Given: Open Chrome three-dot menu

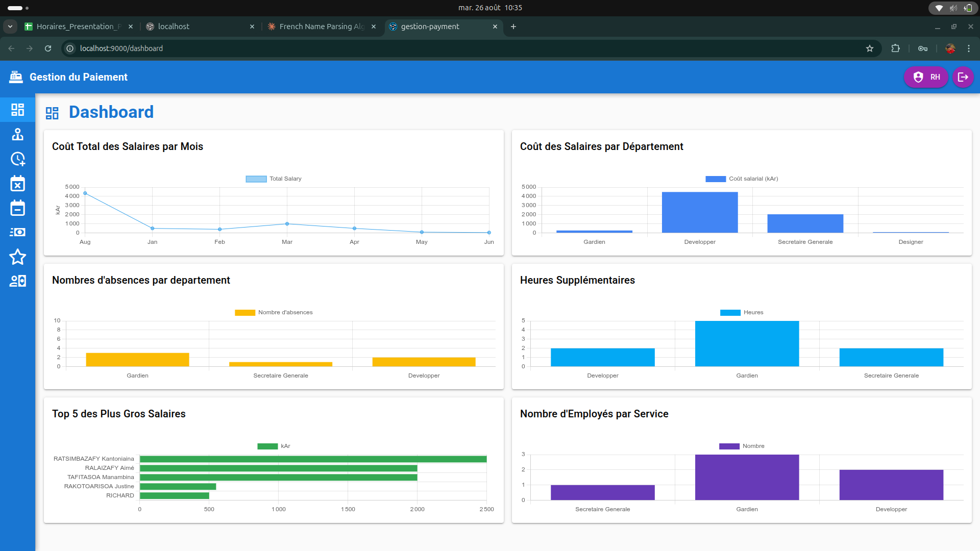Looking at the screenshot, I should (x=968, y=48).
